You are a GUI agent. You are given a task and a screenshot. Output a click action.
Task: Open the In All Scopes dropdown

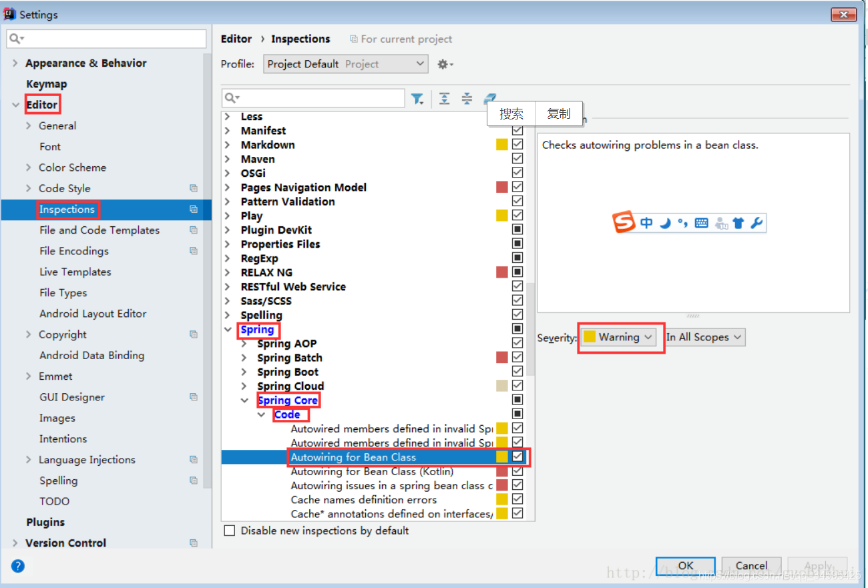pyautogui.click(x=704, y=338)
